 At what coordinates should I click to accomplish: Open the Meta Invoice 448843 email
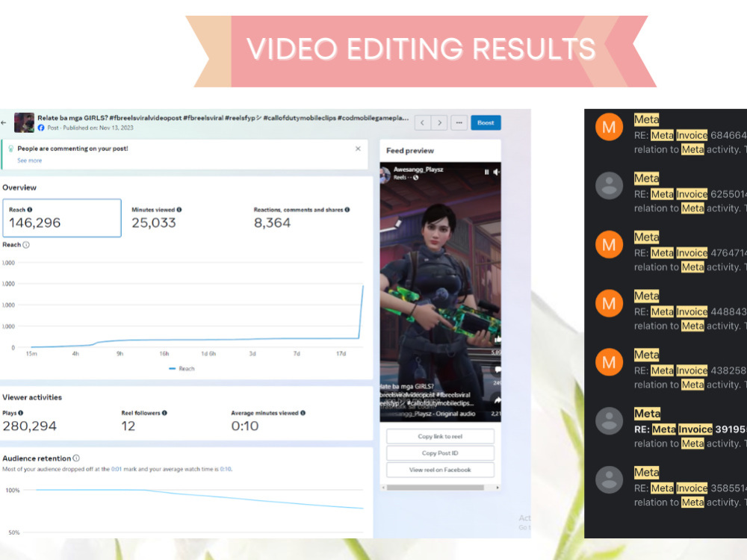(666, 311)
